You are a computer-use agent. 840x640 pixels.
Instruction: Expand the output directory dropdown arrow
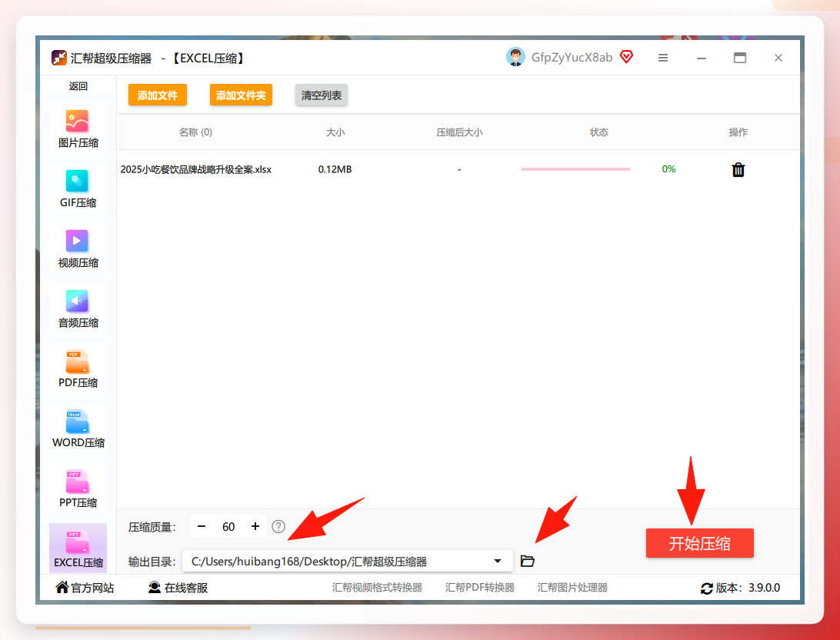[x=498, y=562]
